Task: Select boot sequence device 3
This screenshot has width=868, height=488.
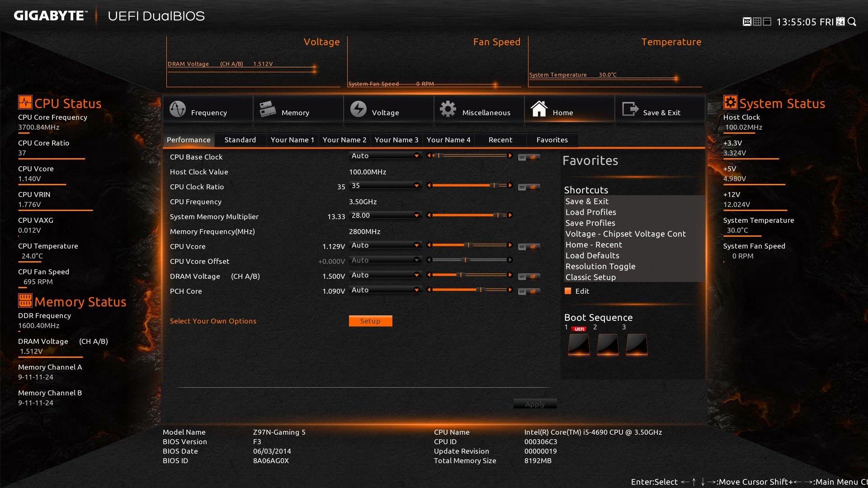Action: point(637,345)
